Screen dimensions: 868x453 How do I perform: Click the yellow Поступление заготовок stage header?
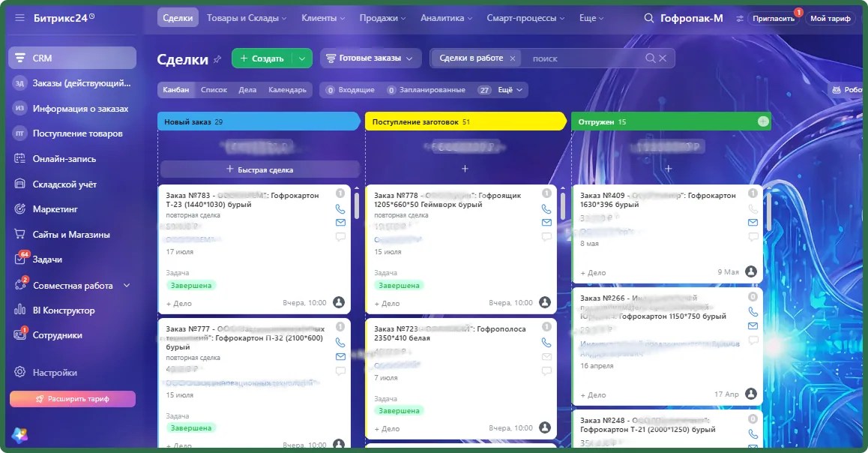pos(465,121)
